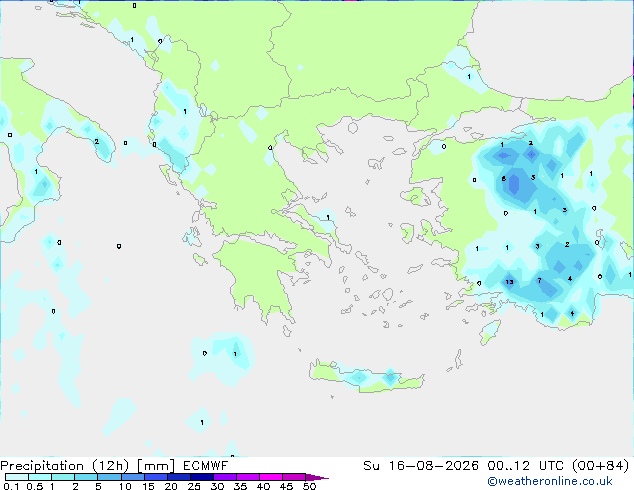Click the 'Precipitation (12h)' title text

point(65,466)
